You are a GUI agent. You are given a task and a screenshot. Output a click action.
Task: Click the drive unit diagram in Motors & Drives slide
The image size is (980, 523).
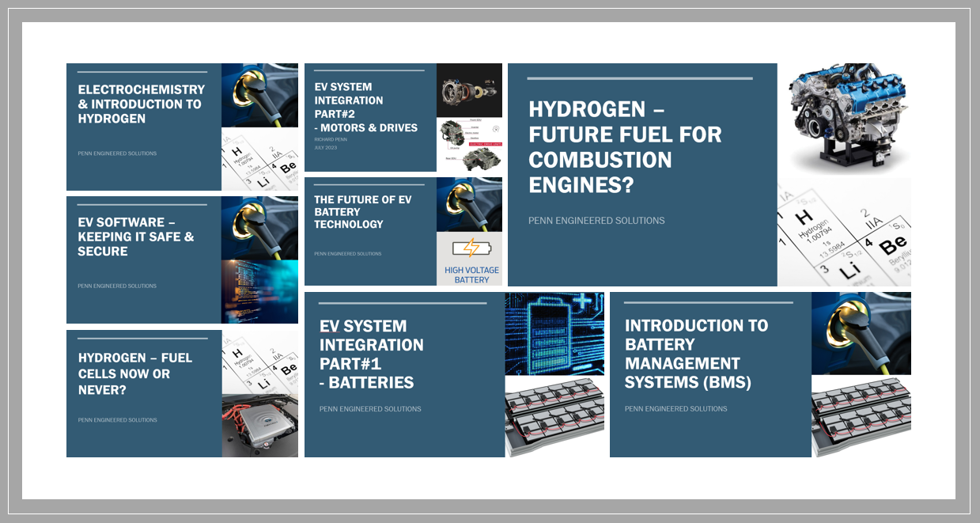[x=469, y=145]
